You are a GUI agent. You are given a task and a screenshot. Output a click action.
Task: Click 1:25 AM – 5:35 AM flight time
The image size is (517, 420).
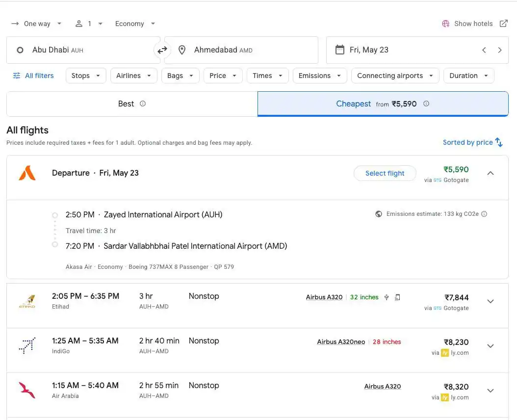(x=85, y=341)
